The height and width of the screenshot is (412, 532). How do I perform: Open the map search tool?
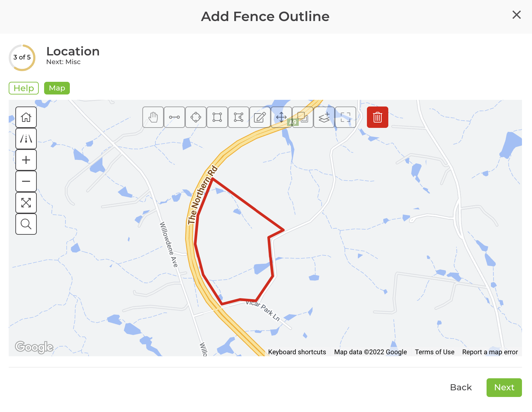(26, 224)
